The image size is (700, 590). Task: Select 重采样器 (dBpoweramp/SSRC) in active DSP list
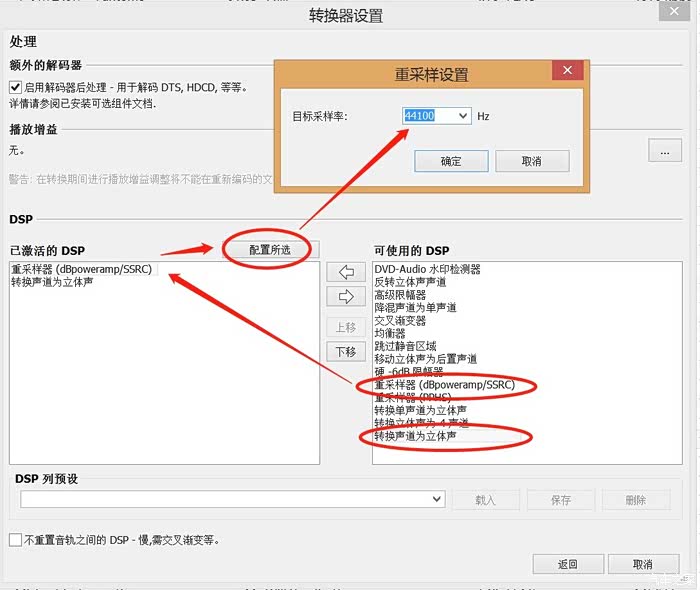click(x=81, y=269)
